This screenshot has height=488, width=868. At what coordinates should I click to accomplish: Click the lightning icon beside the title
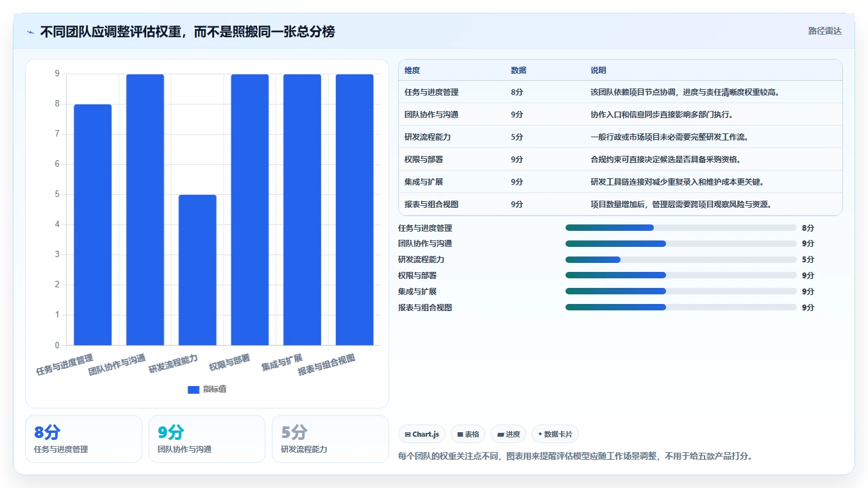point(31,31)
